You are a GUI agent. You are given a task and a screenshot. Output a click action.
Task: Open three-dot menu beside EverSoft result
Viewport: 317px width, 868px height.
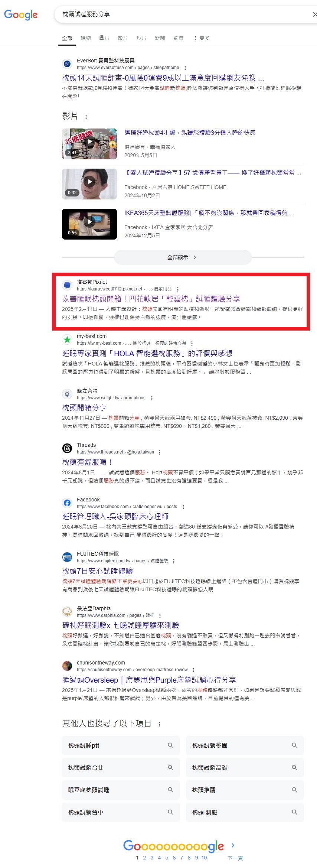pyautogui.click(x=185, y=68)
